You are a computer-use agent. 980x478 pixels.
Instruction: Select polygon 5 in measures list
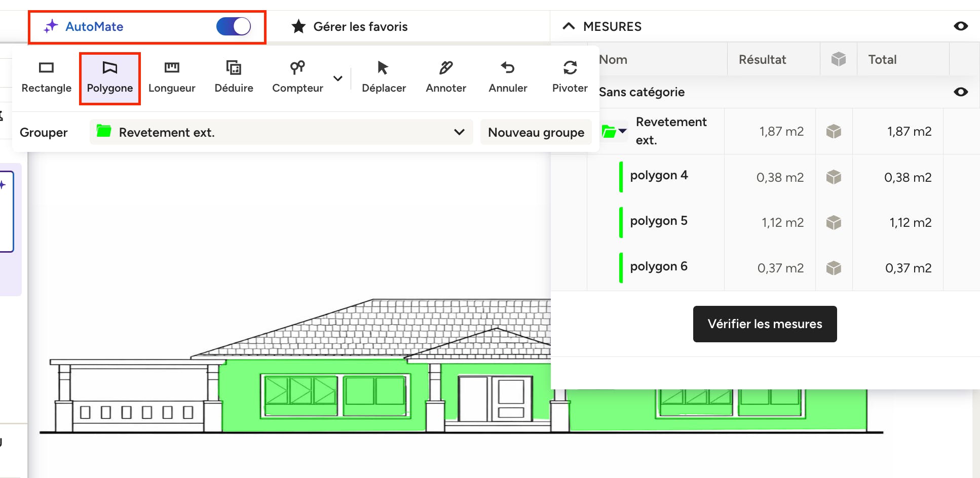(x=658, y=221)
